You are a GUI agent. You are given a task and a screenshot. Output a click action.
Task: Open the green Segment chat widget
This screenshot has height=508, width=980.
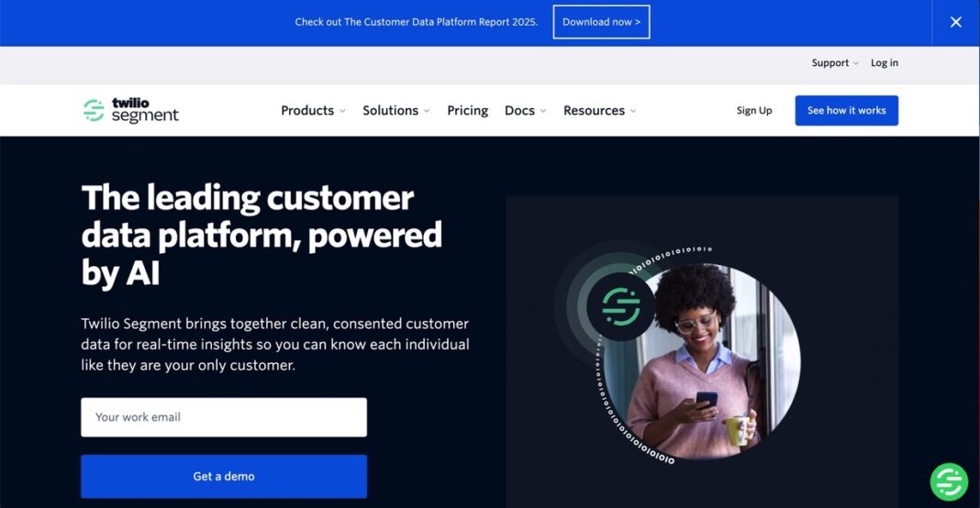click(x=949, y=481)
